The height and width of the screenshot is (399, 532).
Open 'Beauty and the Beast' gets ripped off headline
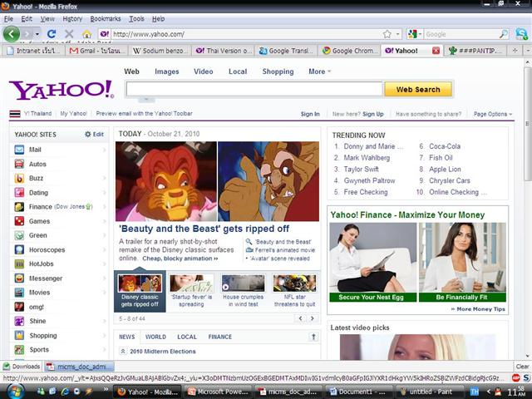[204, 229]
